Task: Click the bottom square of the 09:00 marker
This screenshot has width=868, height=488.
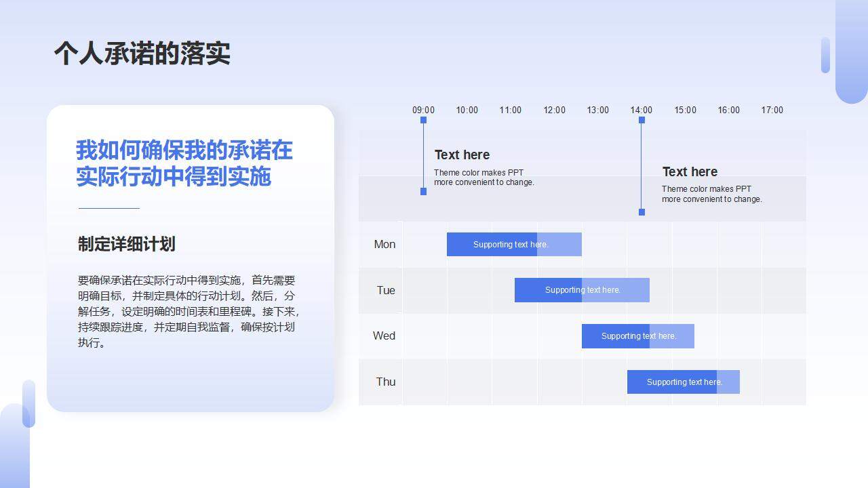Action: tap(423, 192)
